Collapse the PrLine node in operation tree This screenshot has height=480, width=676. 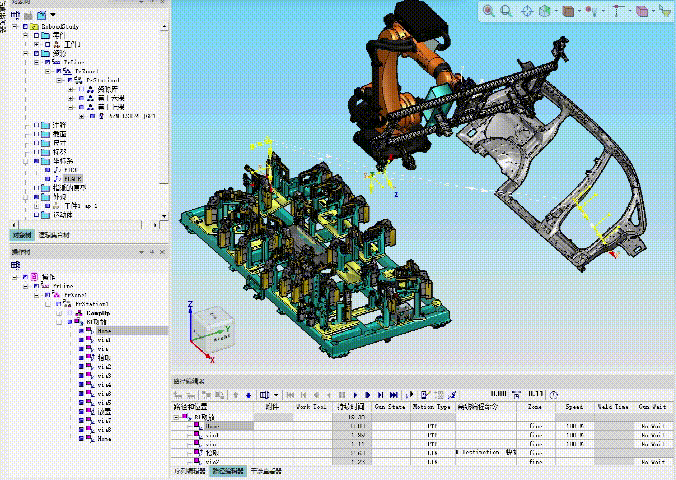tap(26, 286)
